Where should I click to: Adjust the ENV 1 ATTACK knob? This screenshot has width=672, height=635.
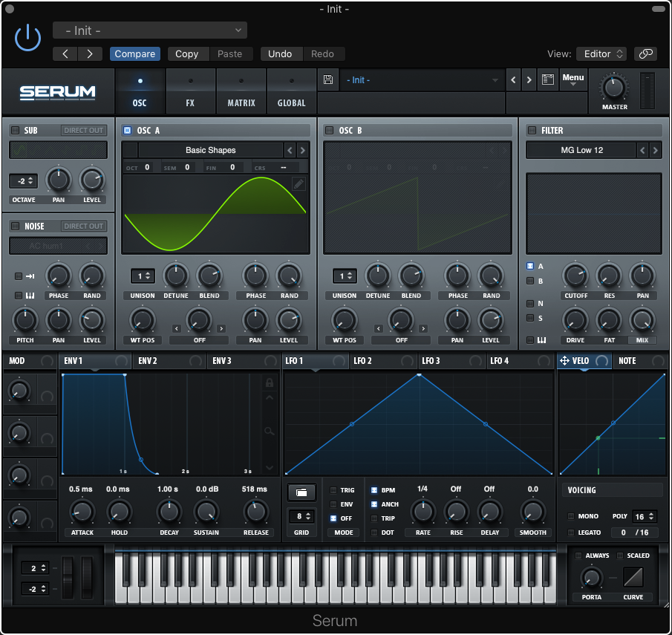(82, 512)
